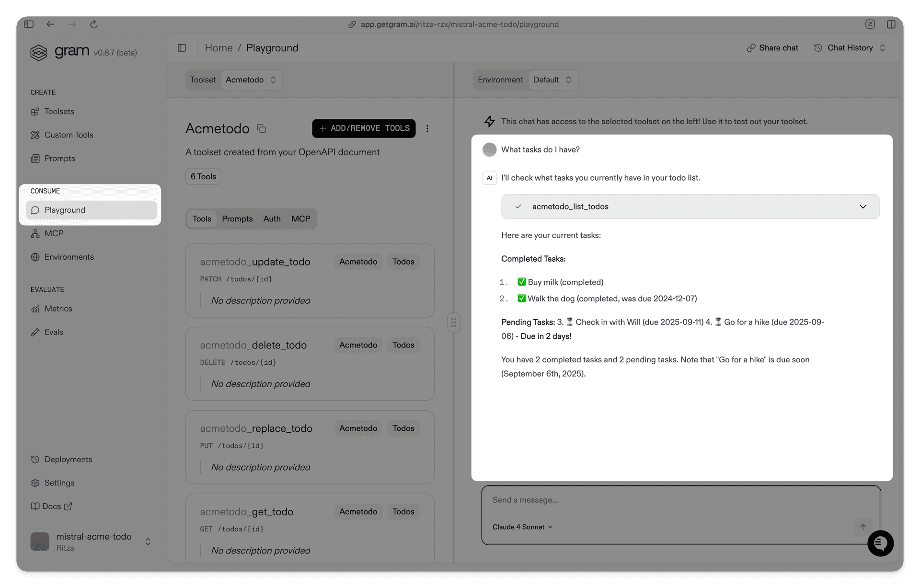Switch to the MCP tab
Screen dimensions: 920x588
300,219
